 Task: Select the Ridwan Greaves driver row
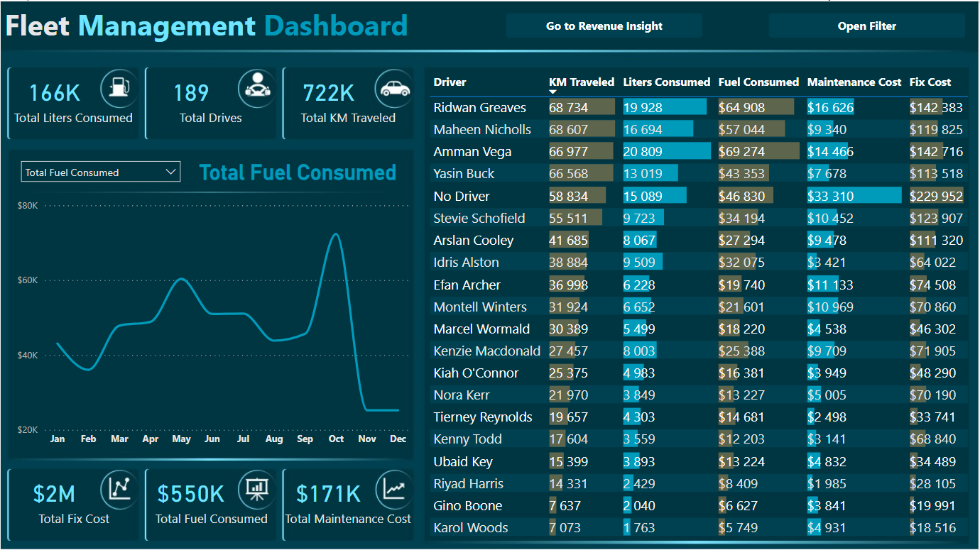pos(480,108)
